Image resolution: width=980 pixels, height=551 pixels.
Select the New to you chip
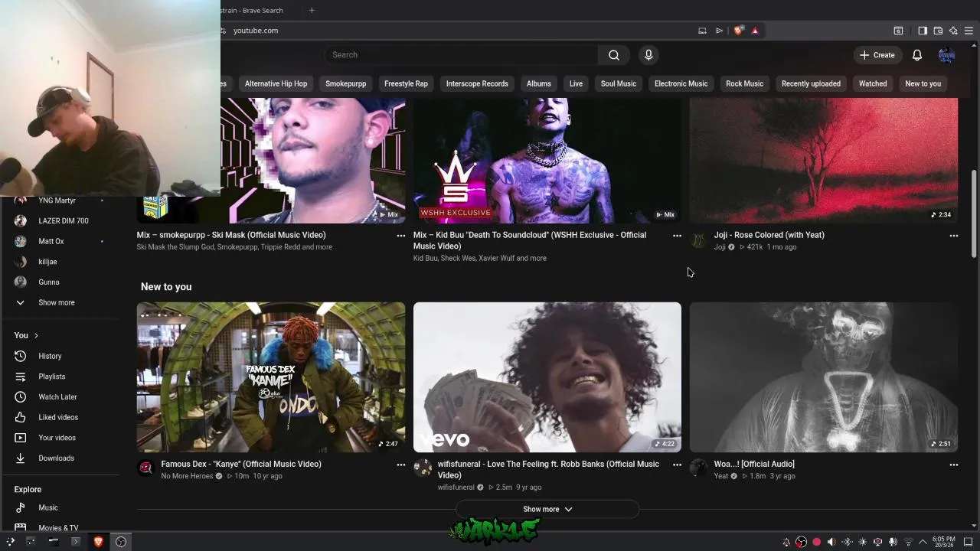tap(923, 83)
